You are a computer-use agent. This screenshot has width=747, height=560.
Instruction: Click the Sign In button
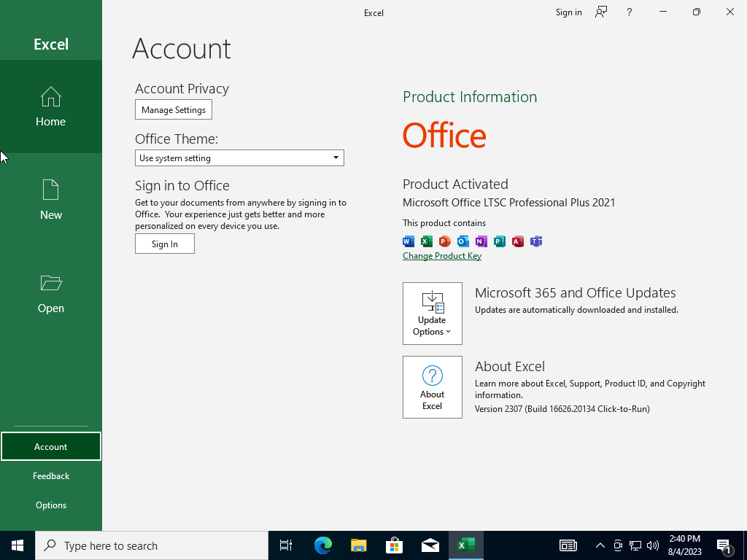tap(164, 244)
